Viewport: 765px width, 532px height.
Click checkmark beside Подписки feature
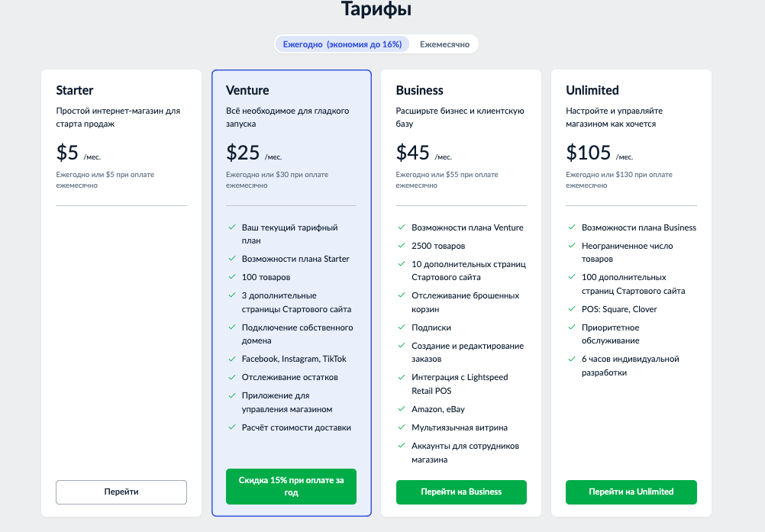point(402,327)
